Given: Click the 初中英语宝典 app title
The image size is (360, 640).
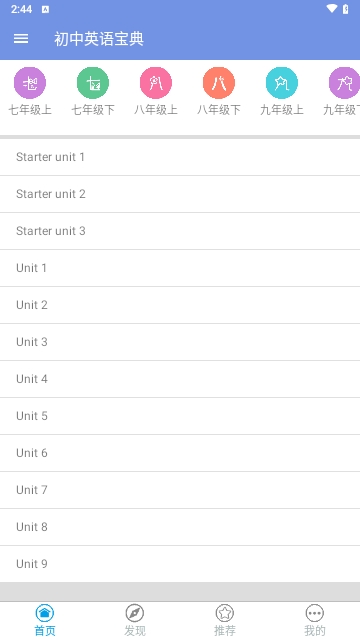Looking at the screenshot, I should [x=99, y=39].
